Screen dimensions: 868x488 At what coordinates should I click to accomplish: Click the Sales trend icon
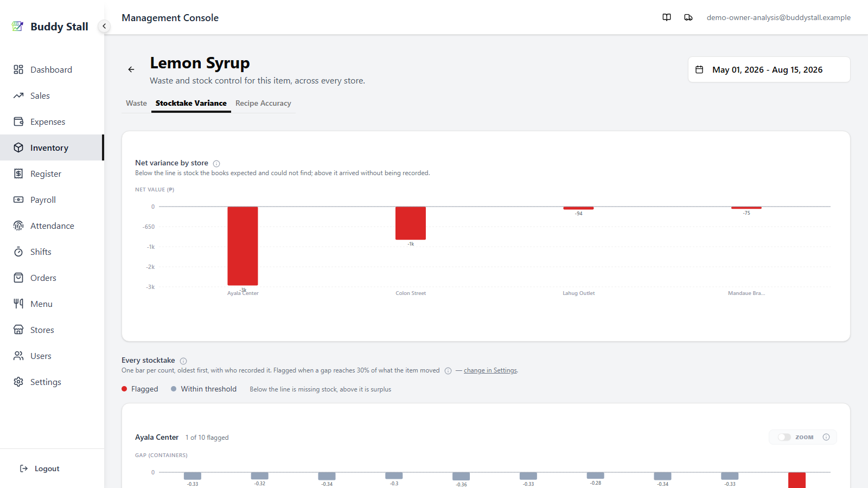tap(18, 95)
